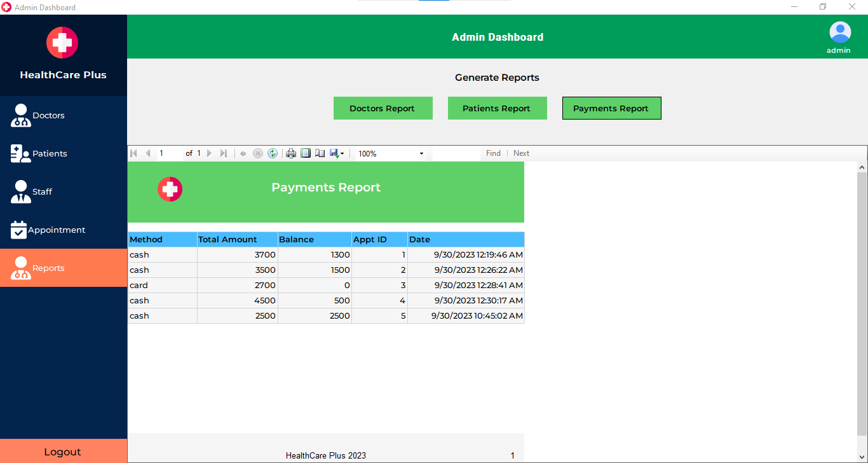Screen dimensions: 868x463
Task: Click the report vertical scrollbar
Action: (x=862, y=304)
